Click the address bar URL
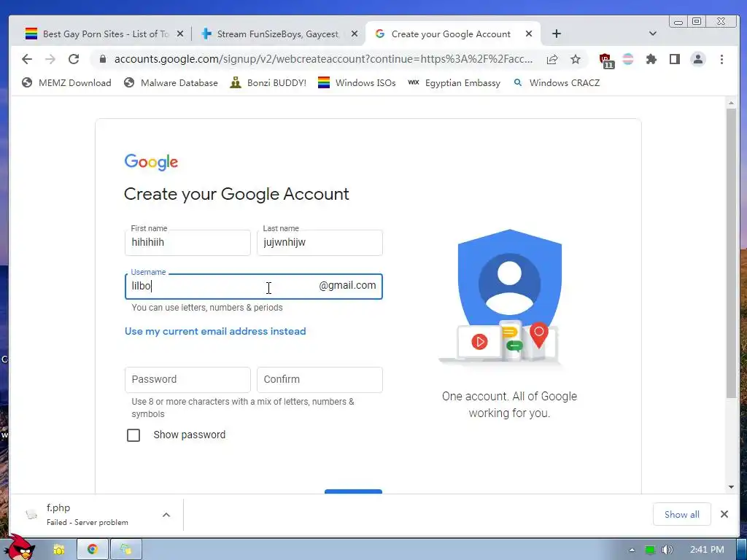 [323, 59]
